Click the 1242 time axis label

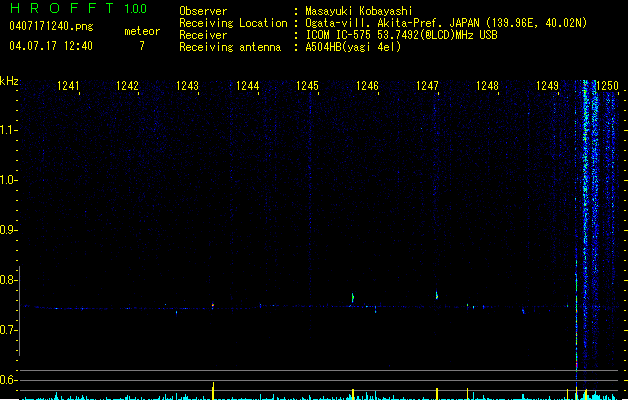pyautogui.click(x=128, y=86)
